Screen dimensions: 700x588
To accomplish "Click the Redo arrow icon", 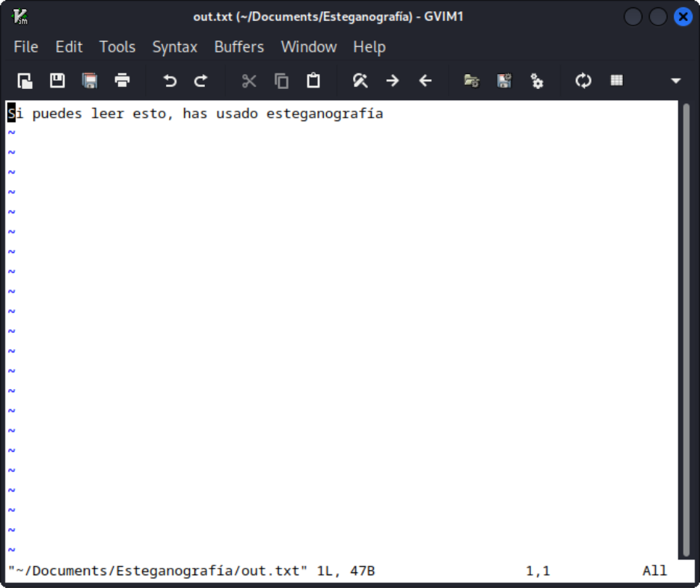I will (x=201, y=81).
